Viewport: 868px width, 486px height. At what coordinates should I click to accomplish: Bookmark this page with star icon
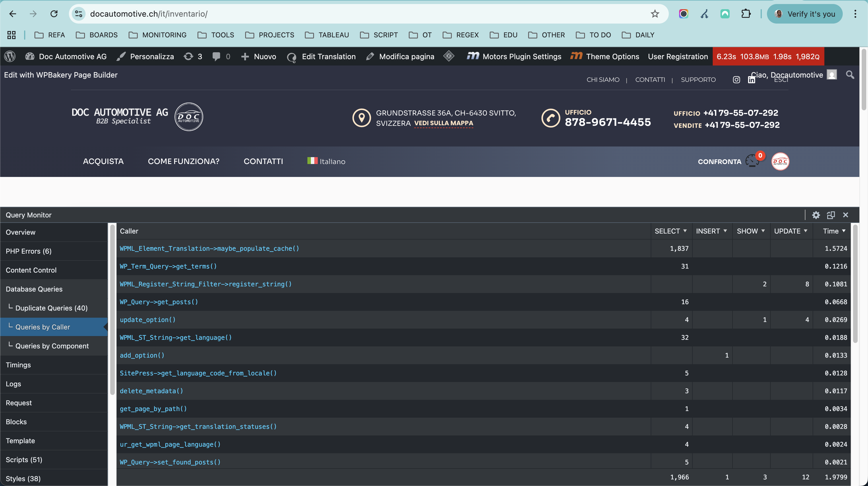(655, 14)
